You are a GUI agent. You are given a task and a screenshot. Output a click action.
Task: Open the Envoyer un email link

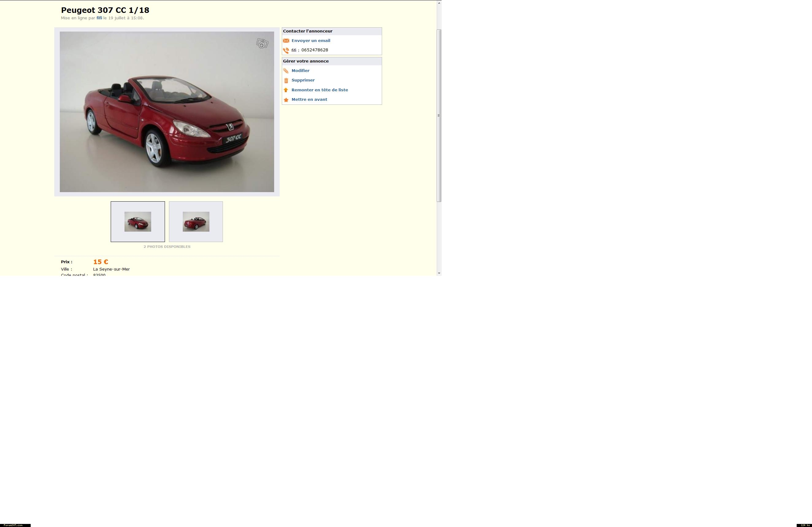[310, 40]
